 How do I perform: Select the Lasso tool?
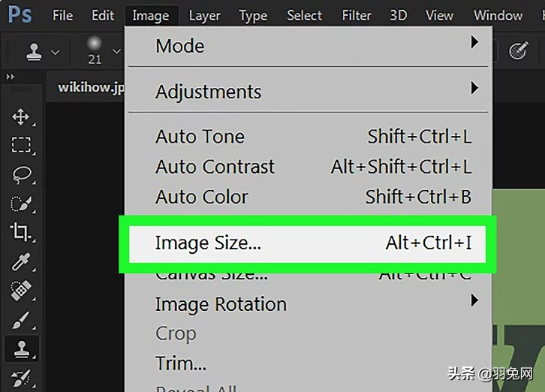click(20, 174)
